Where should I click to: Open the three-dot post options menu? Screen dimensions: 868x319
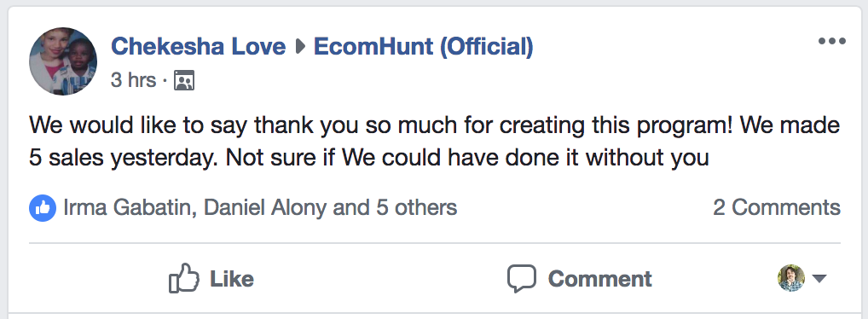pyautogui.click(x=831, y=41)
